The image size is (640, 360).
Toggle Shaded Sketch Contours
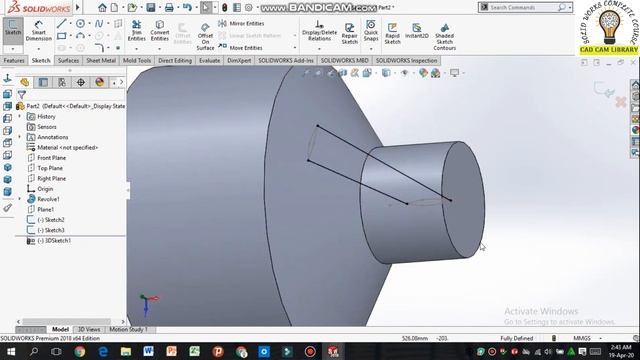click(x=444, y=36)
